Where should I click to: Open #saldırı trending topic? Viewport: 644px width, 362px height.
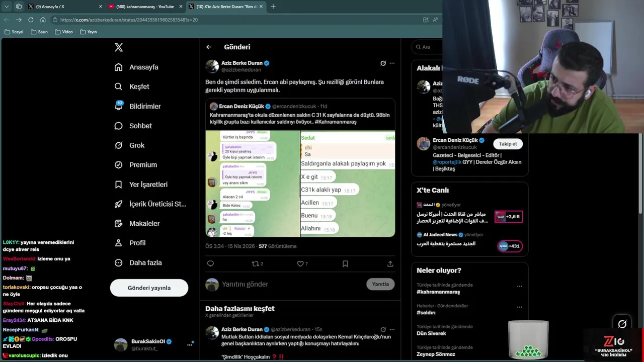tap(426, 312)
